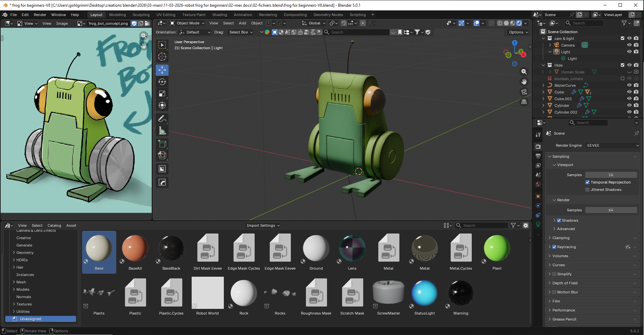Disable Temporal Reprojection checkbox
The width and height of the screenshot is (644, 335).
click(x=587, y=182)
